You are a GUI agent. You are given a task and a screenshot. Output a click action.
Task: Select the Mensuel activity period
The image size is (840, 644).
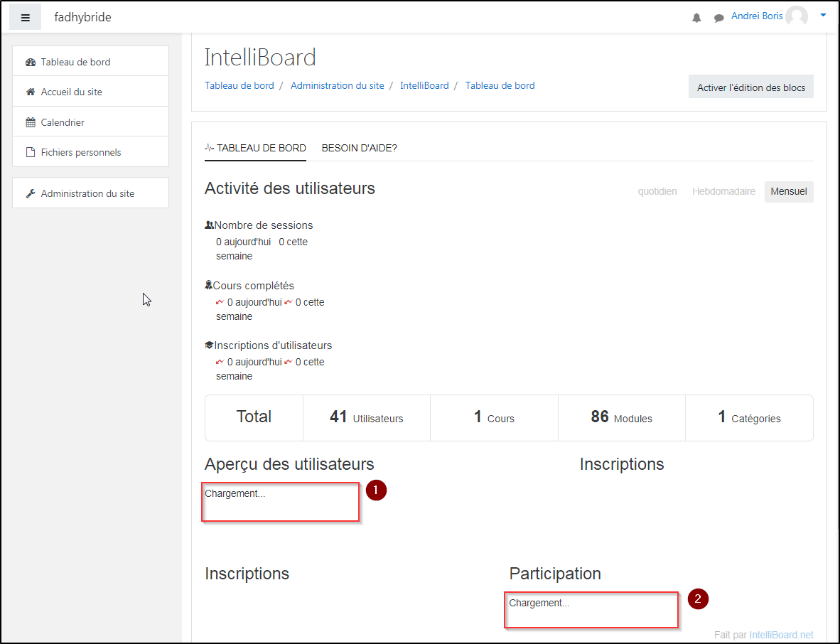click(x=789, y=191)
